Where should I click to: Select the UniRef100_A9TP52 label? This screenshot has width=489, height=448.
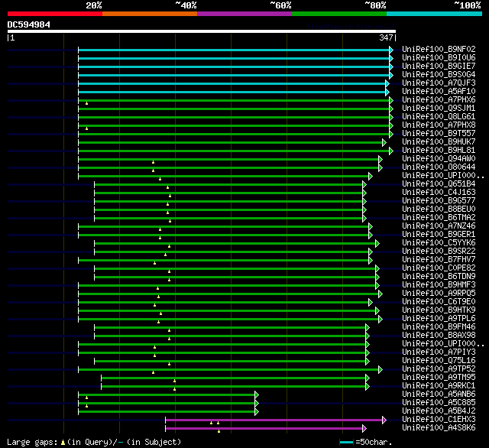(439, 369)
